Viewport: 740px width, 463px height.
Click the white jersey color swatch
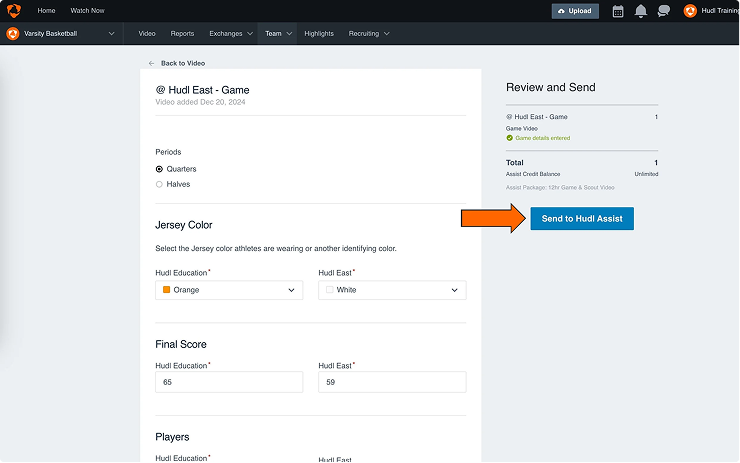329,290
